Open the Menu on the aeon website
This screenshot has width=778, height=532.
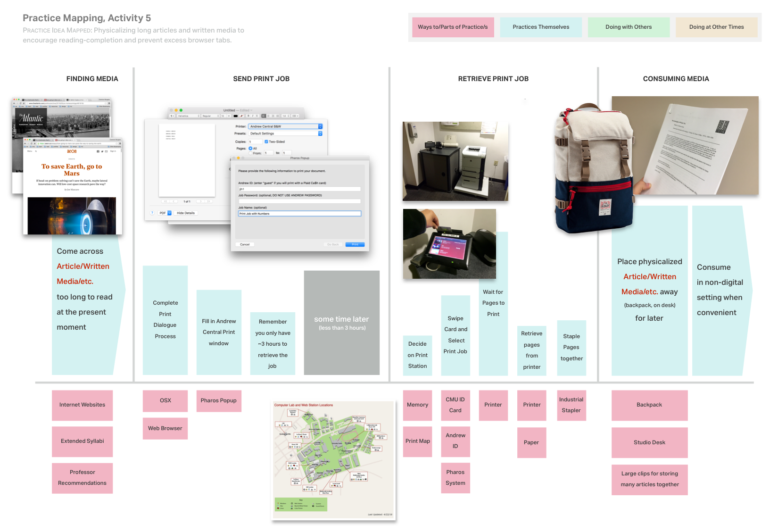30,151
